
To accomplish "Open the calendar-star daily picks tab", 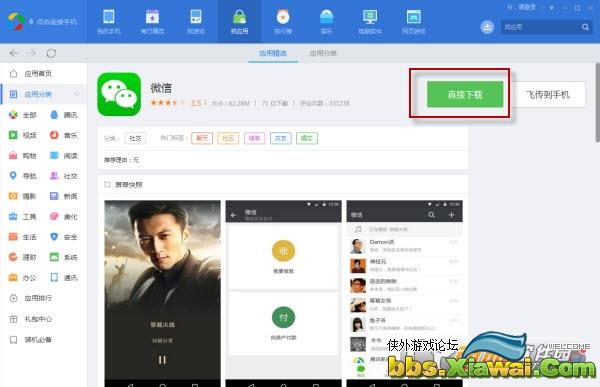I will 152,22.
